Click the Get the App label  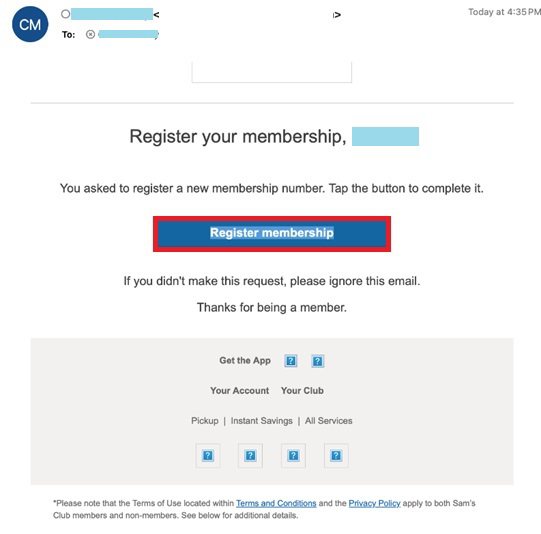(x=245, y=360)
